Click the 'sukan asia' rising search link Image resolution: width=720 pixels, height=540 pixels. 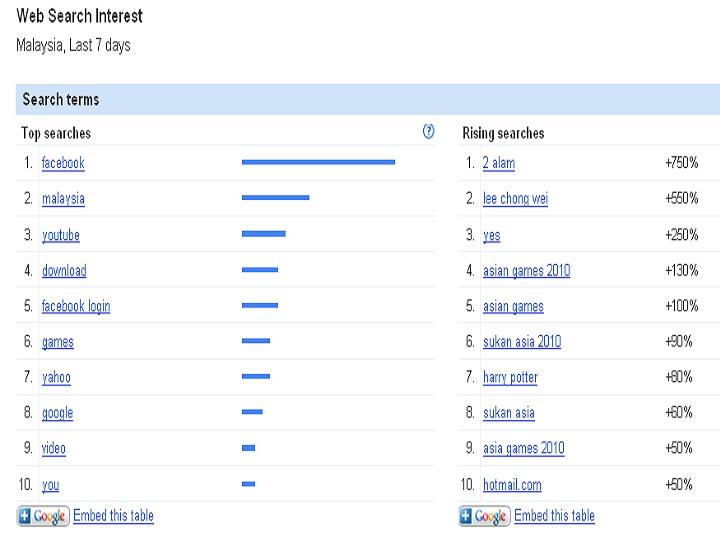coord(509,412)
